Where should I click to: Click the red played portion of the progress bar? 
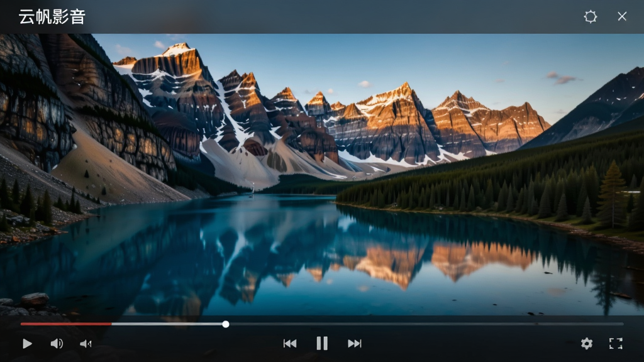pyautogui.click(x=66, y=324)
